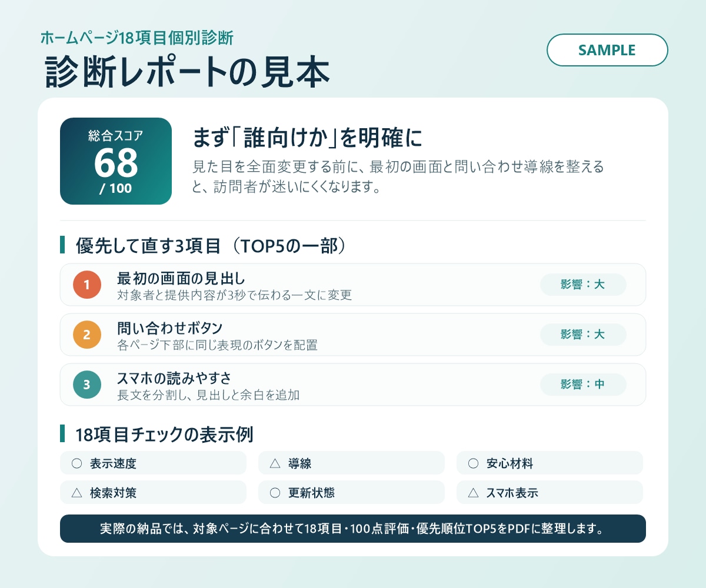The width and height of the screenshot is (706, 588).
Task: Click the heading まず「誰向けか」を明確に
Action: [308, 139]
